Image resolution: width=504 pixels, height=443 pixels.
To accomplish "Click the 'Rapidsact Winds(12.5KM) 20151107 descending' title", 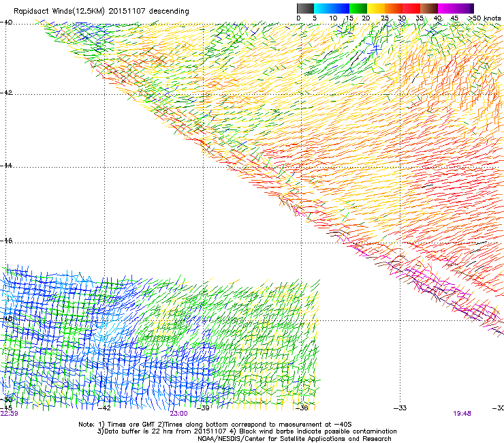I will [x=101, y=12].
